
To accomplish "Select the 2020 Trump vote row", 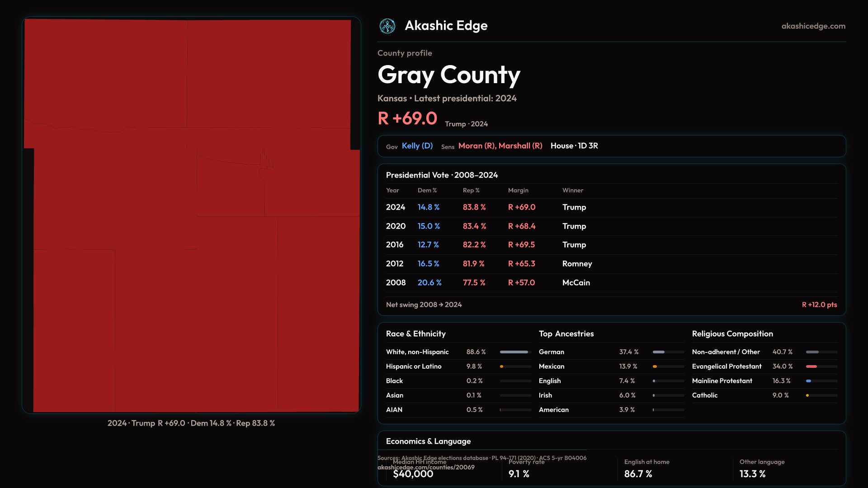I will 611,226.
